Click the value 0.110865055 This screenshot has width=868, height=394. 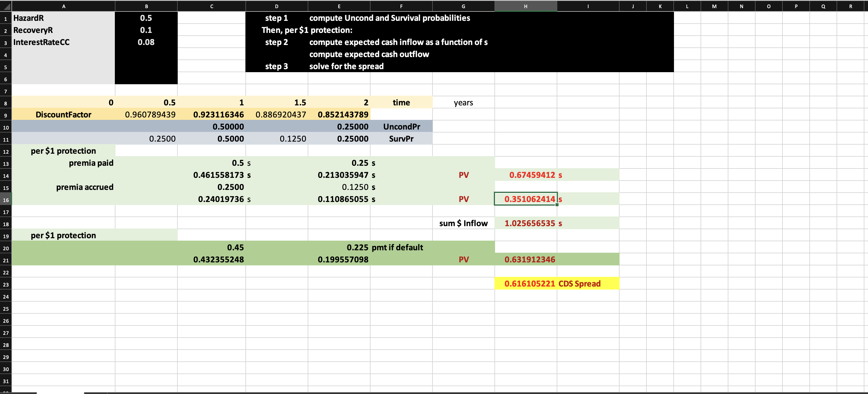pyautogui.click(x=338, y=199)
